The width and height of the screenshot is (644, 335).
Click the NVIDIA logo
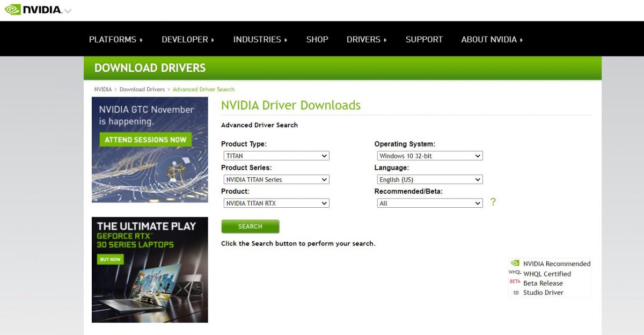pyautogui.click(x=33, y=10)
